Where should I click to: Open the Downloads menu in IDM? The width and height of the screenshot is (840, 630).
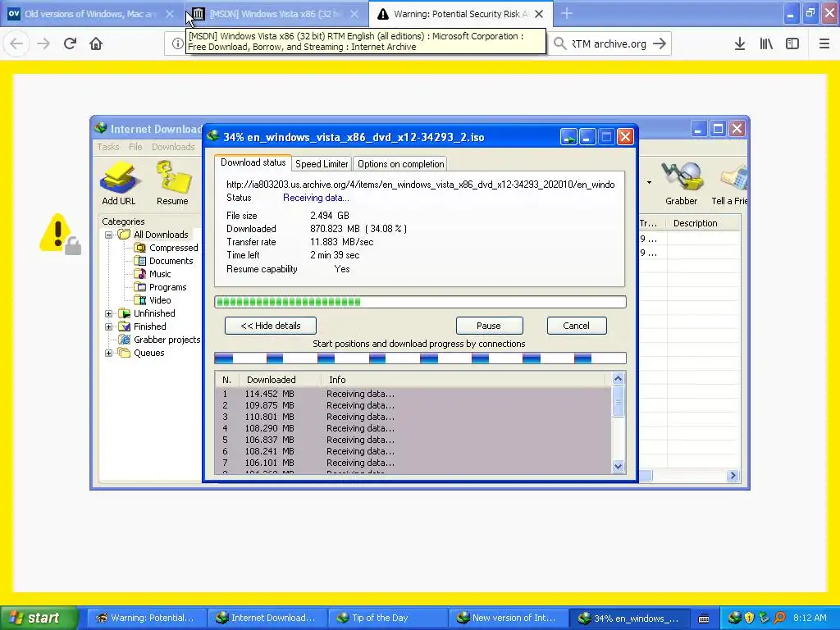(173, 147)
